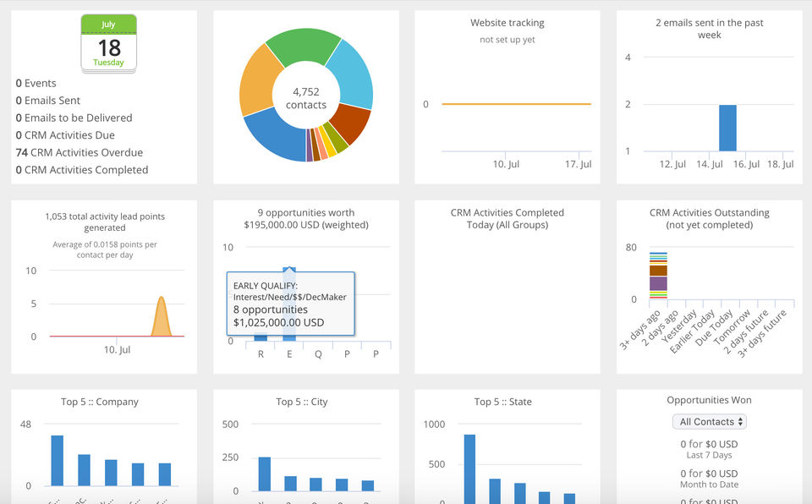The height and width of the screenshot is (504, 812).
Task: Click the "Tomorrow" axis label
Action: (731, 327)
